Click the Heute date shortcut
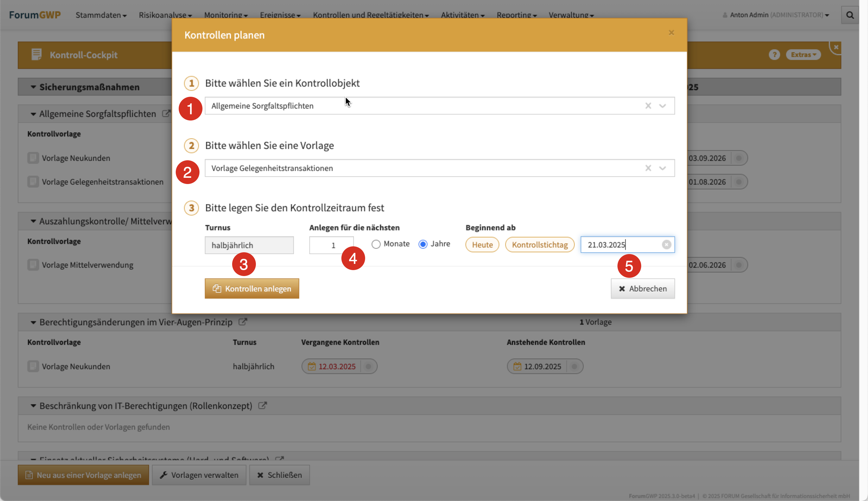868x501 pixels. [482, 245]
